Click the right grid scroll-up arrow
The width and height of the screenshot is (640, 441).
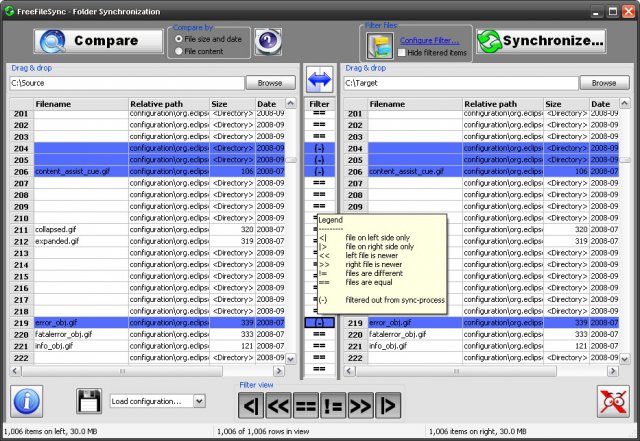tap(625, 103)
